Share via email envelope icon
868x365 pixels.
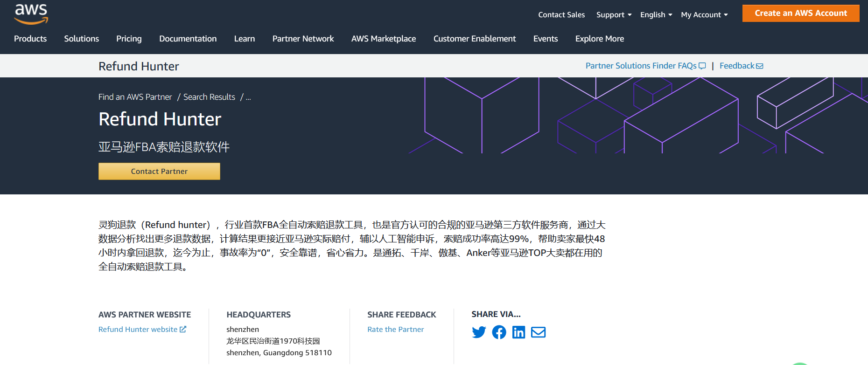(539, 332)
